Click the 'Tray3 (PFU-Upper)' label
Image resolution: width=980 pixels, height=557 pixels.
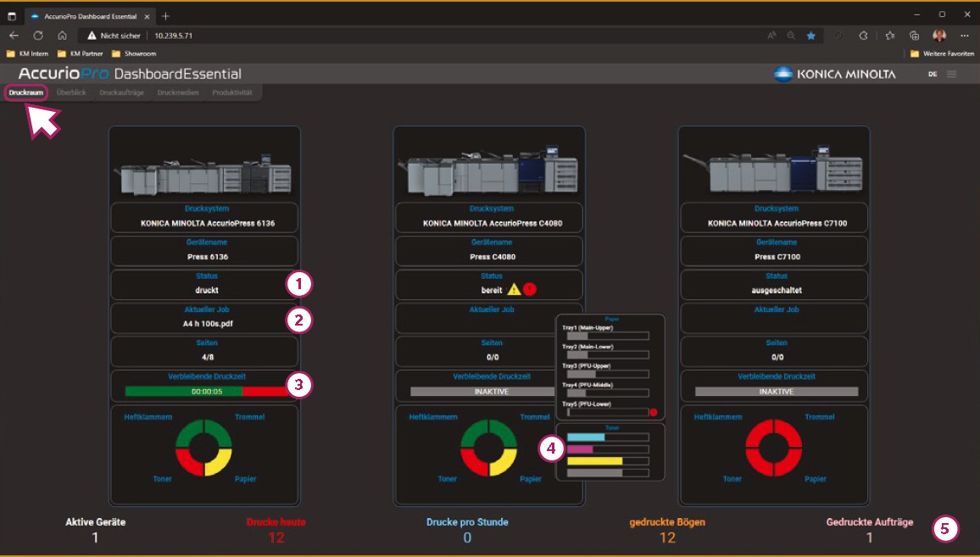[587, 365]
